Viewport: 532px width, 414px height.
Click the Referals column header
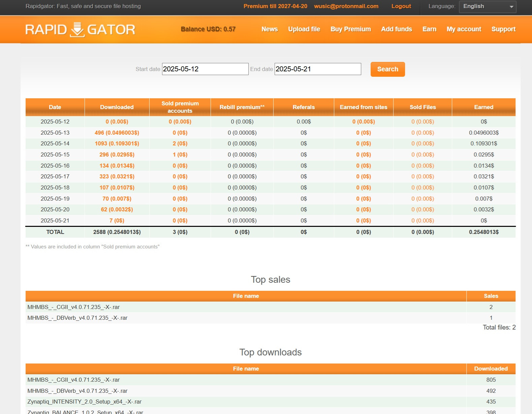304,107
